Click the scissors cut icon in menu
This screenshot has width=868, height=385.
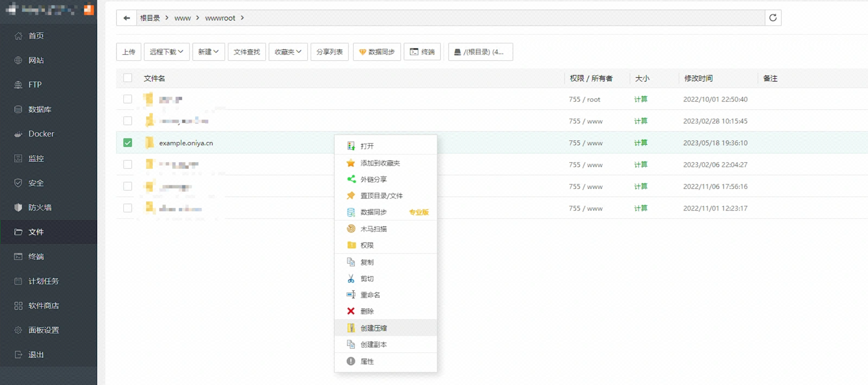point(351,279)
